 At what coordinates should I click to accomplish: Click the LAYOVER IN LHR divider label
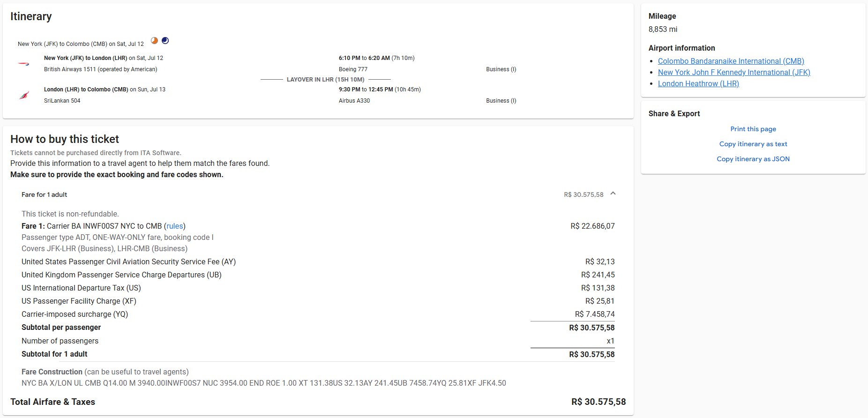click(x=325, y=80)
